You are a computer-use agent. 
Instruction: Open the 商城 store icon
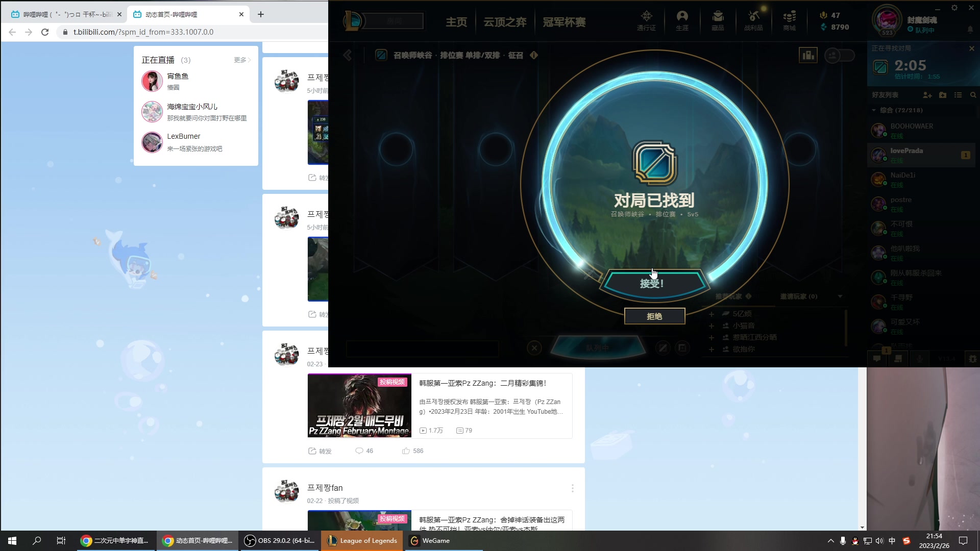(789, 20)
